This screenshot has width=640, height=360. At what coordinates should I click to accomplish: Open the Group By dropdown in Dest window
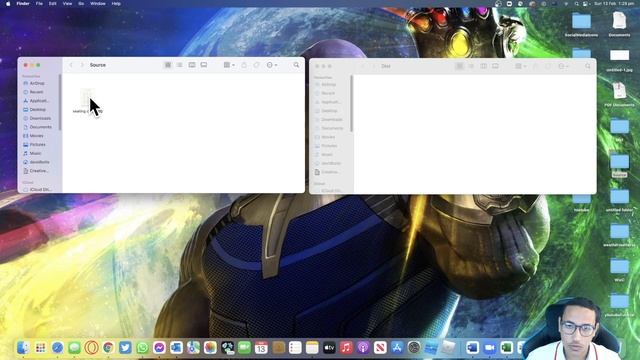point(520,66)
